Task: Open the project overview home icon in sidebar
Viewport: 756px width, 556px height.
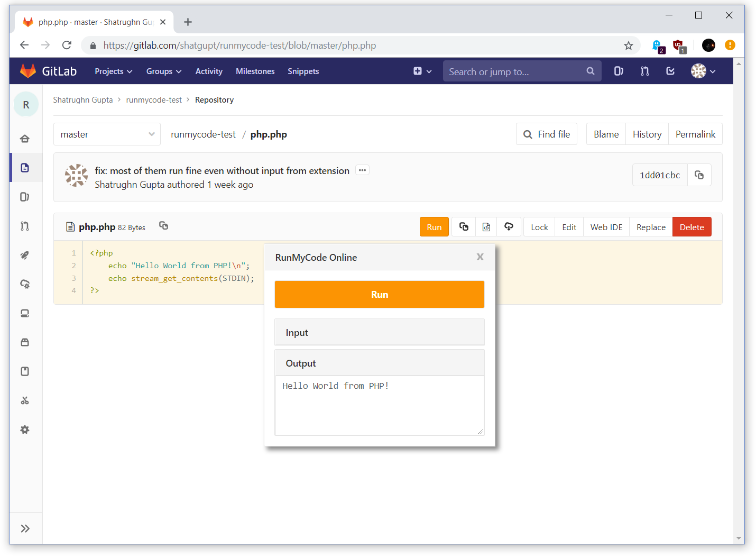Action: [x=25, y=139]
